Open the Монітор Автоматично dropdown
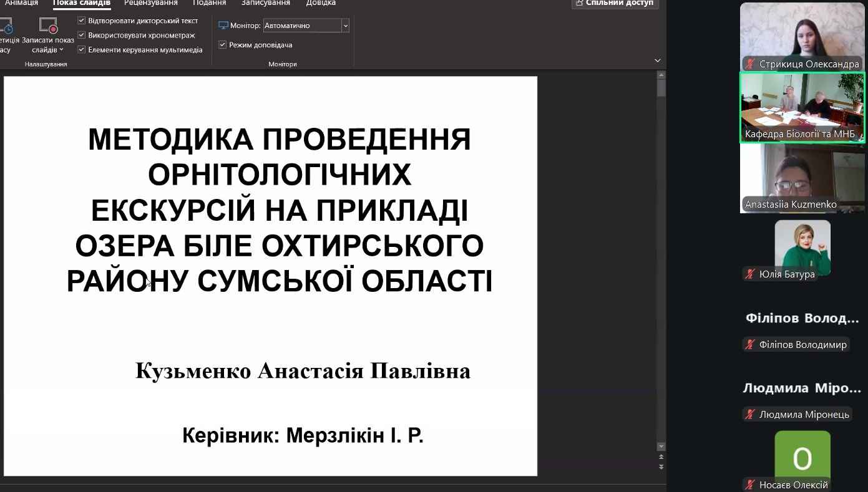868x492 pixels. (x=345, y=26)
